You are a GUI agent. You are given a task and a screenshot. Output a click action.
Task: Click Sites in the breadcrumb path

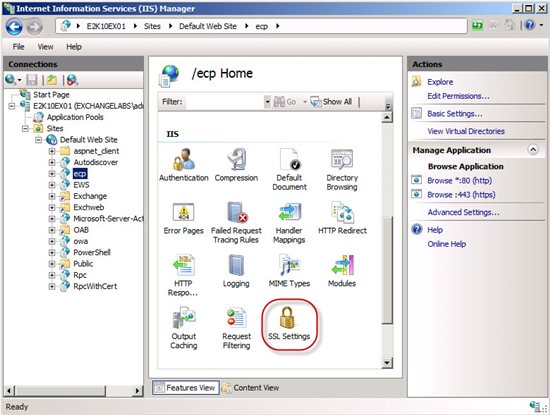tap(152, 26)
